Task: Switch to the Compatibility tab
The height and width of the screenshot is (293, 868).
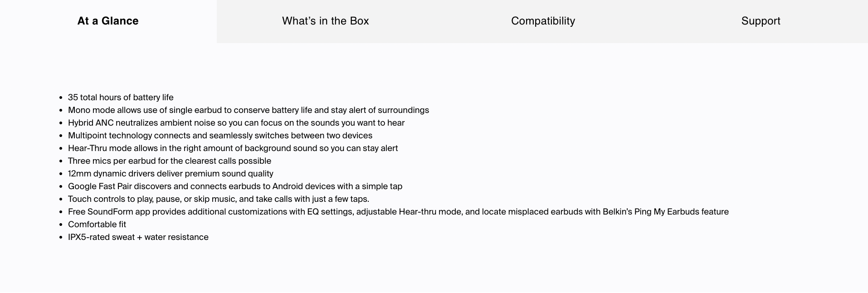Action: tap(543, 21)
